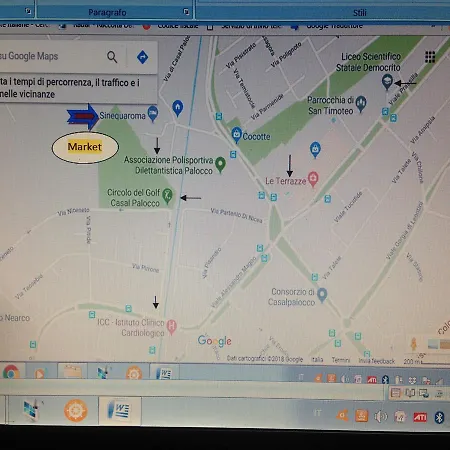The image size is (450, 450).
Task: Open directions with the blue diamond icon
Action: click(x=143, y=57)
